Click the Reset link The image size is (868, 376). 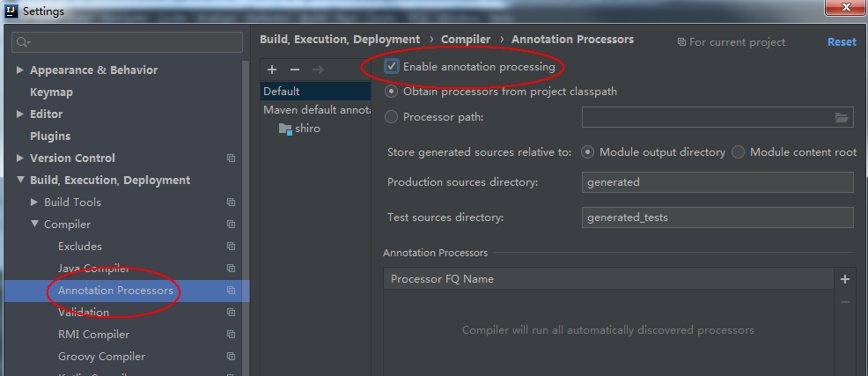[841, 42]
